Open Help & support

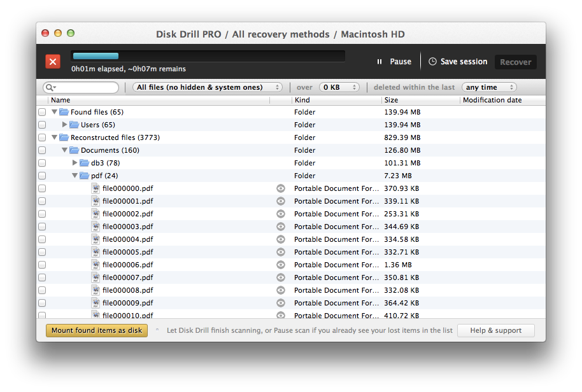495,330
